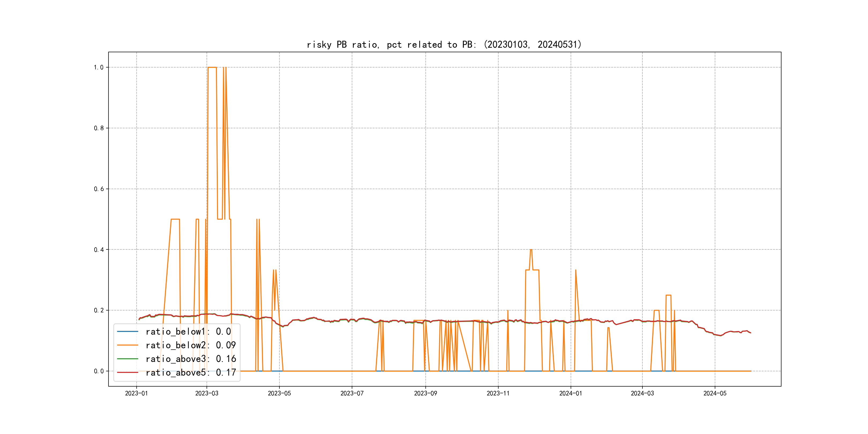
Task: Click the green ratio_above3 legend line swatch
Action: (127, 359)
